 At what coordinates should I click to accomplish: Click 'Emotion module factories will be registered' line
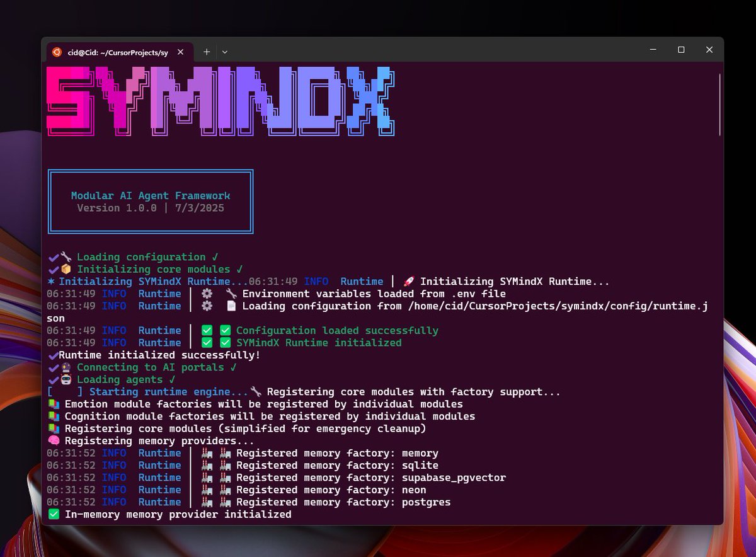(x=264, y=404)
